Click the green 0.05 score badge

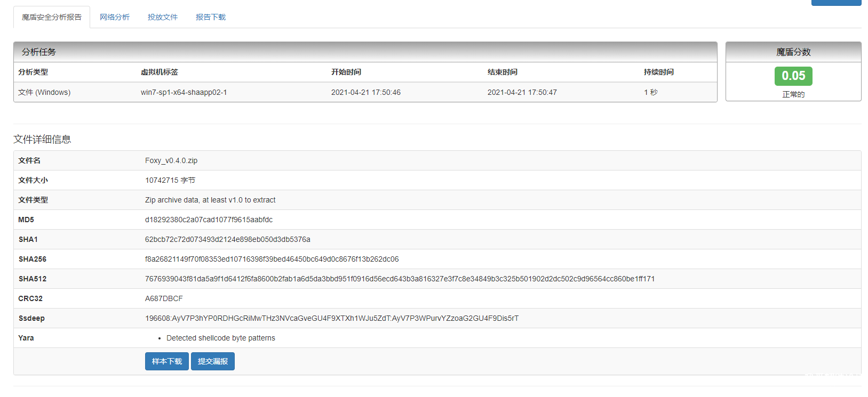793,76
